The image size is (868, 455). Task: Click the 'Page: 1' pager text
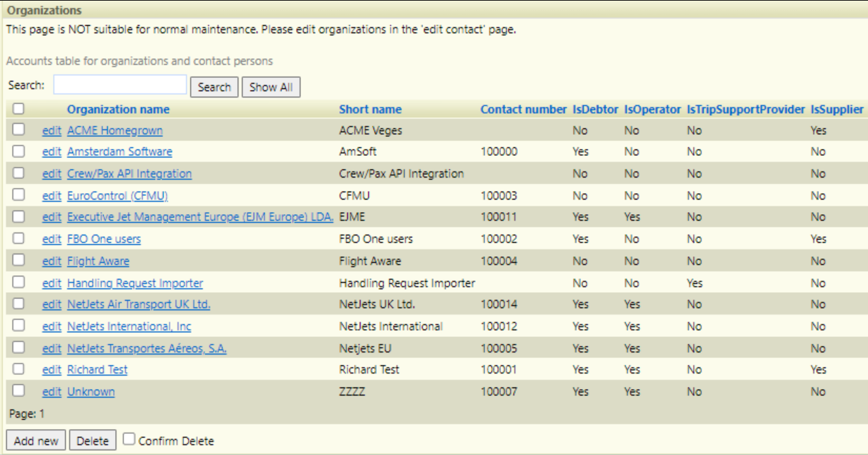pyautogui.click(x=25, y=414)
